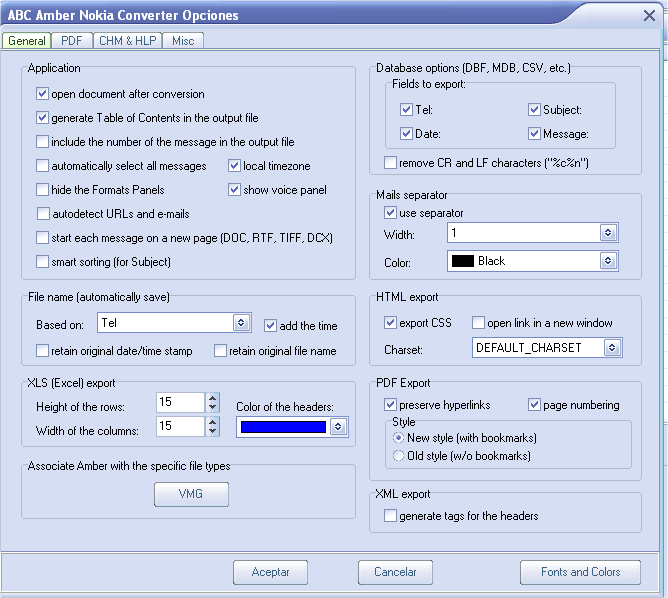Open the separator Color dropdown arrow
The height and width of the screenshot is (598, 668).
608,261
